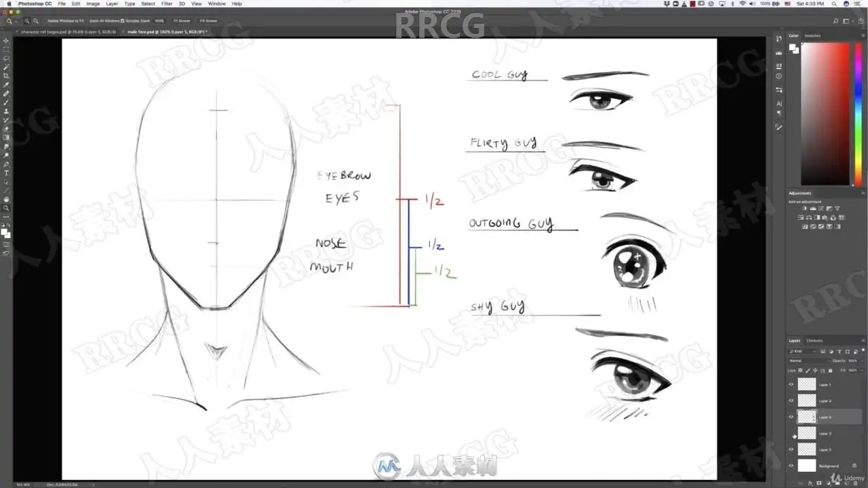Click the 100% zoom button
Viewport: 868px width, 488px height.
[x=159, y=21]
